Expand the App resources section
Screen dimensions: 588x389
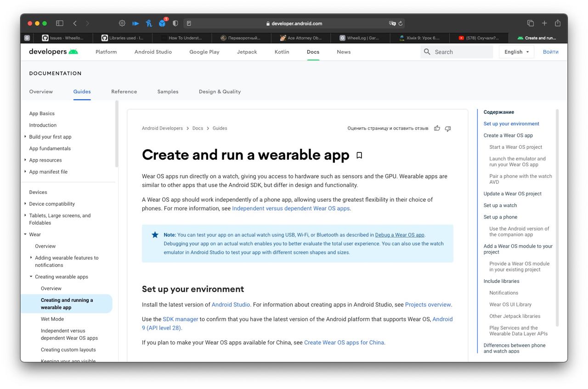[25, 160]
